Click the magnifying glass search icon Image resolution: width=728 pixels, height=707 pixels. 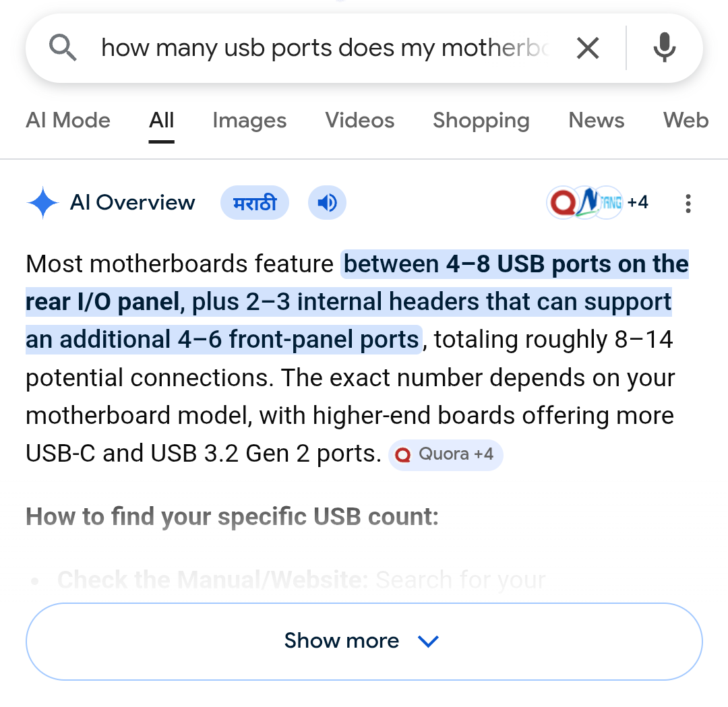click(x=63, y=47)
